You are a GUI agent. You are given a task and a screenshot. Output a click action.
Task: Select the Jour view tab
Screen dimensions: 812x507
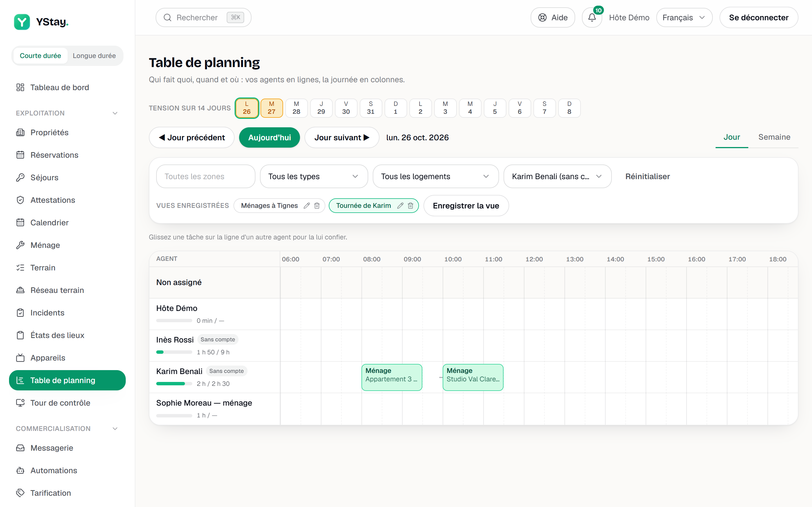click(x=731, y=137)
